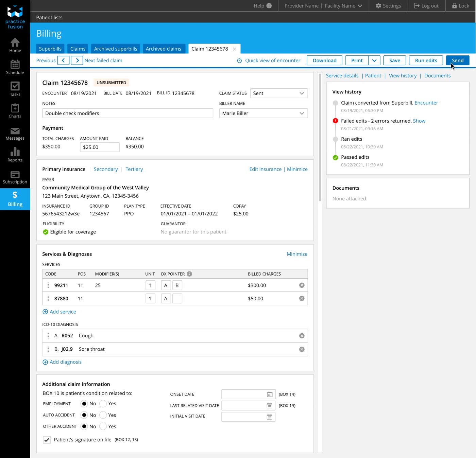Open the Archived superbills tab
This screenshot has height=458, width=476.
tap(116, 49)
